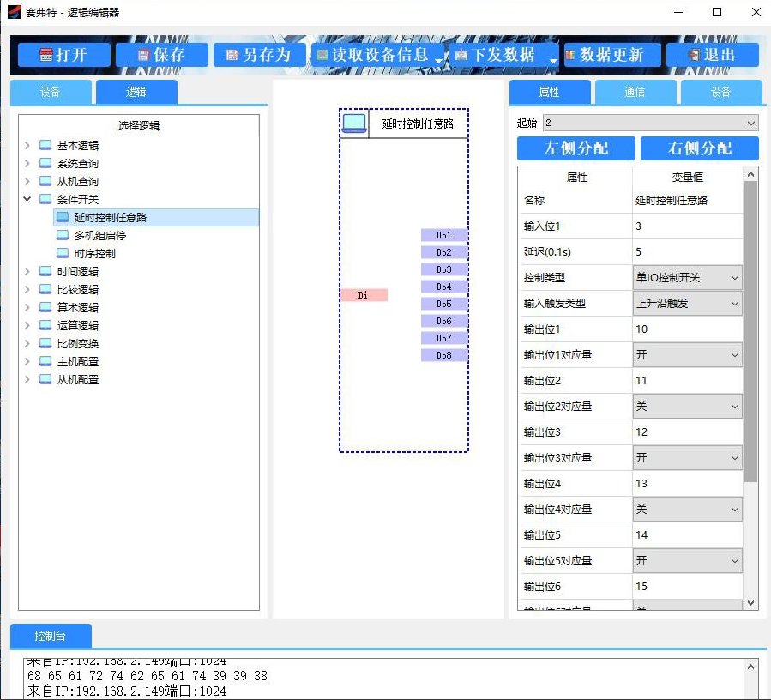Click the 右侧分配 button
This screenshot has width=771, height=700.
point(699,148)
